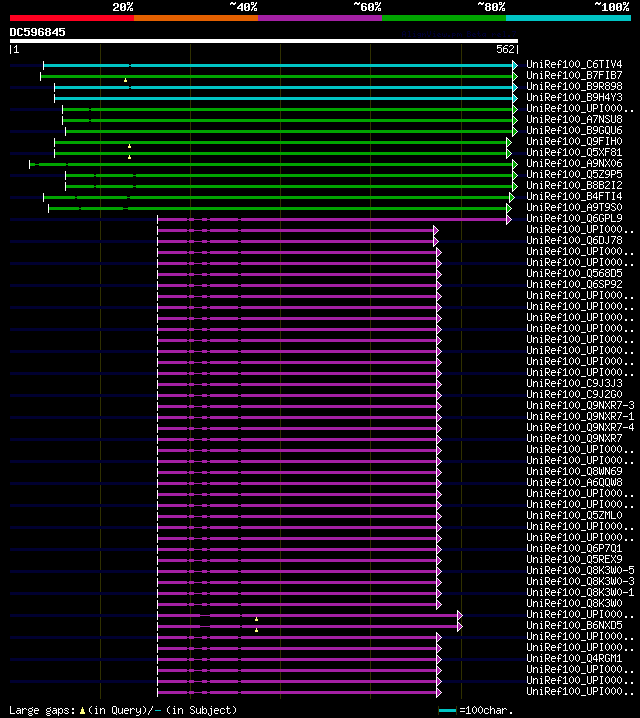Click the label UniRef100_A9NX06
640x718 pixels.
574,163
